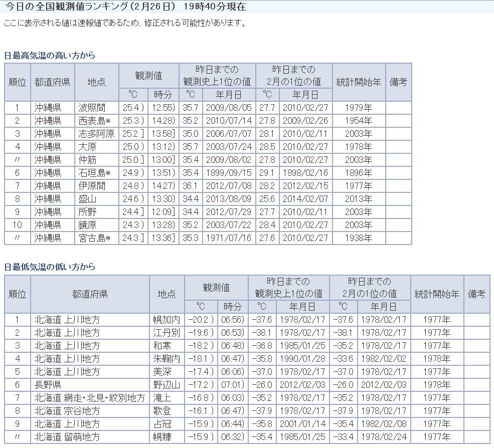Click 幌加内 in the lowest temperature table
The width and height of the screenshot is (494, 448).
[x=167, y=320]
